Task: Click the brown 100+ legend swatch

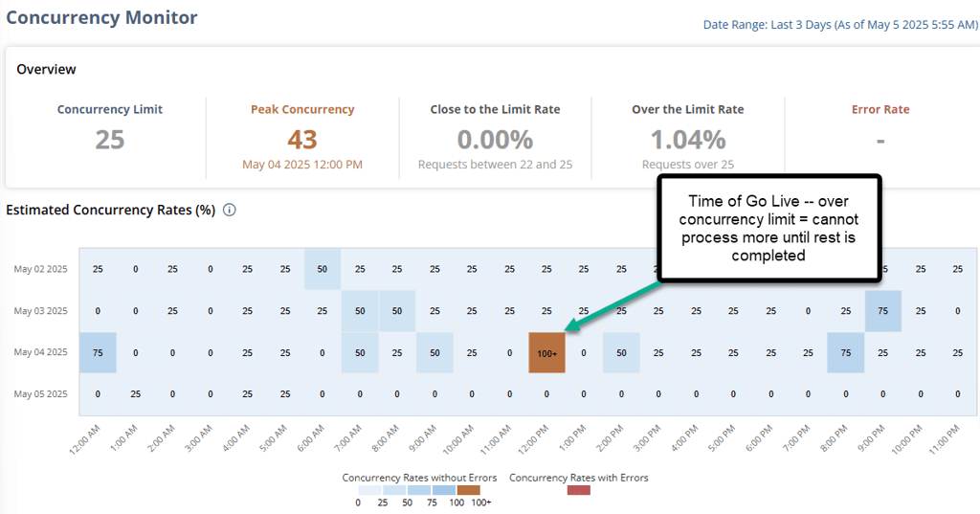Action: [x=469, y=490]
